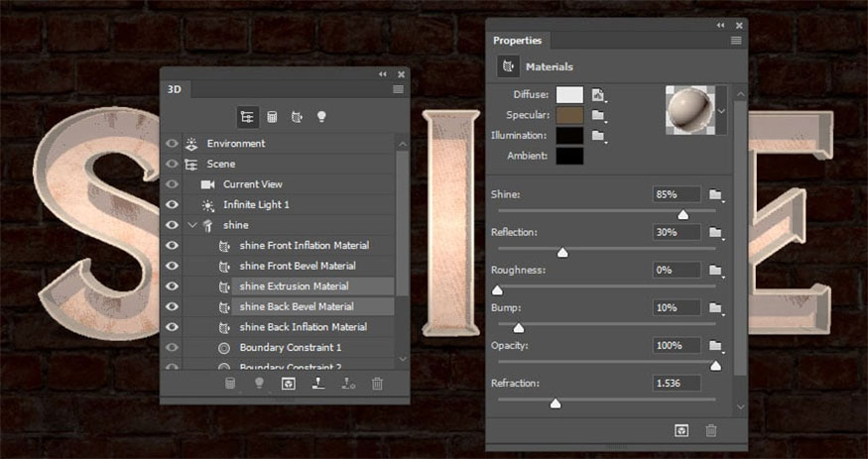The height and width of the screenshot is (459, 868).
Task: Toggle visibility of the Environment item
Action: pos(172,143)
